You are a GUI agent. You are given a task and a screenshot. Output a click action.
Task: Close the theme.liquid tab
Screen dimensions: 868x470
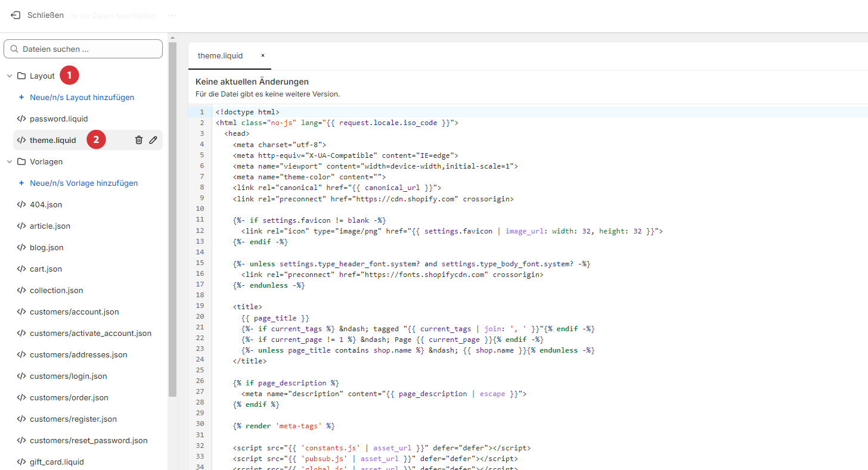click(262, 55)
